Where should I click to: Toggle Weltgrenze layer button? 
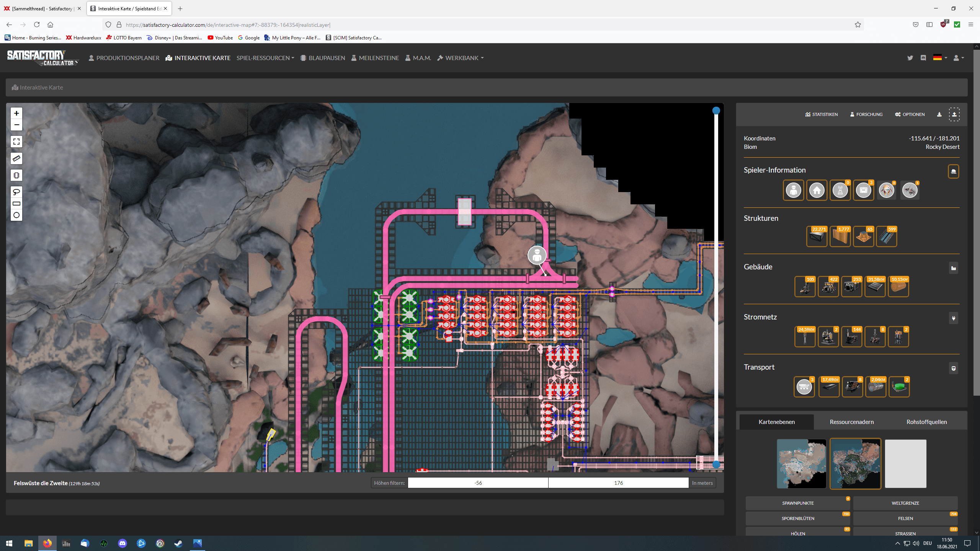pyautogui.click(x=905, y=503)
